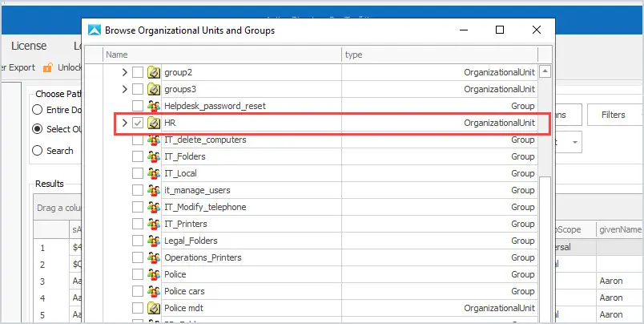Click the Police mdt folder icon

[154, 308]
